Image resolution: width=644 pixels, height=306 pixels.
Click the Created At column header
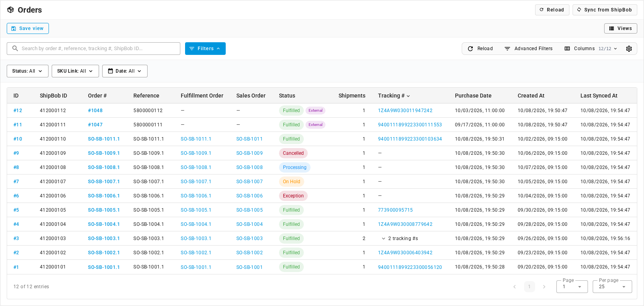pos(531,96)
